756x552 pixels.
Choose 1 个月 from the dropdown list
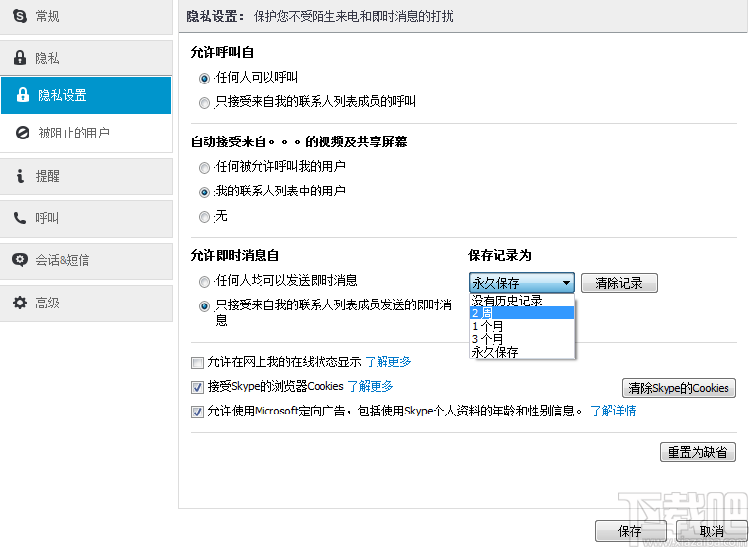pyautogui.click(x=522, y=326)
